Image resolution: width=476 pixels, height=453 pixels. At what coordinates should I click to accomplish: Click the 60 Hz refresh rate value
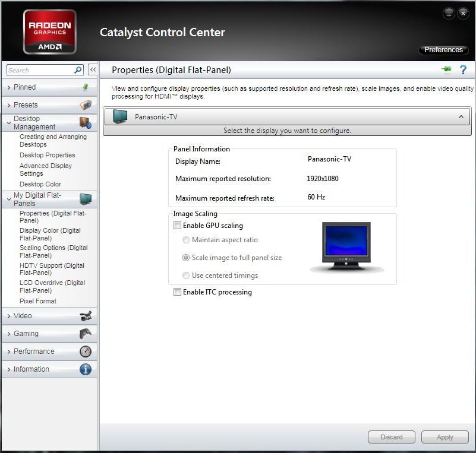[x=316, y=197]
